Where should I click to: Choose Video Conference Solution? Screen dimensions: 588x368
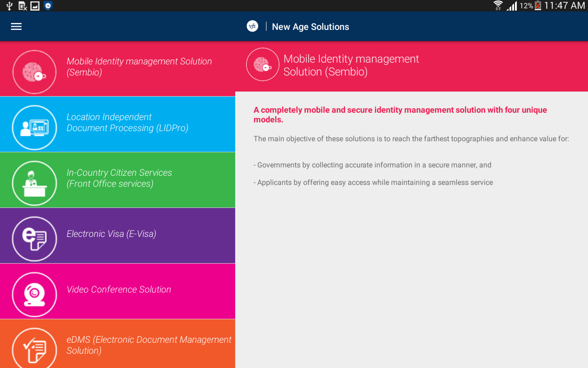118,292
